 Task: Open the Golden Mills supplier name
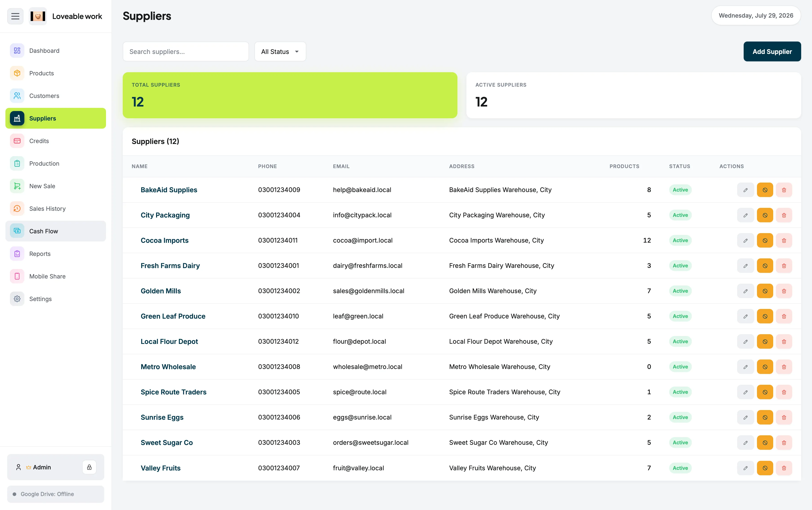coord(161,291)
